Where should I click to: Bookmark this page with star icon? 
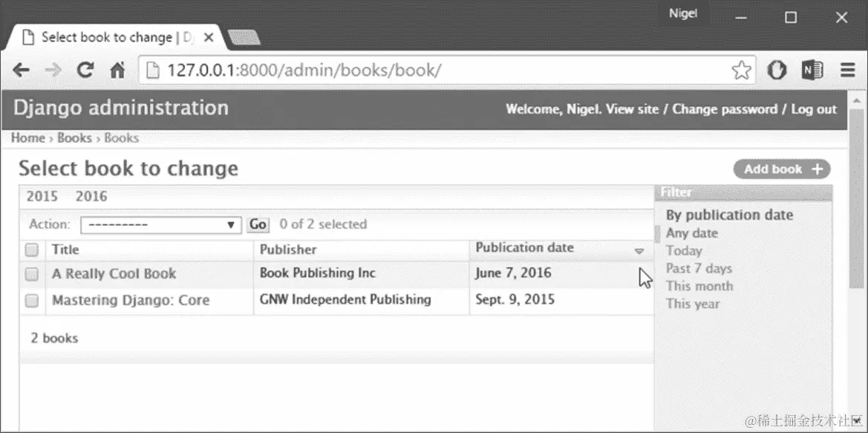(741, 71)
